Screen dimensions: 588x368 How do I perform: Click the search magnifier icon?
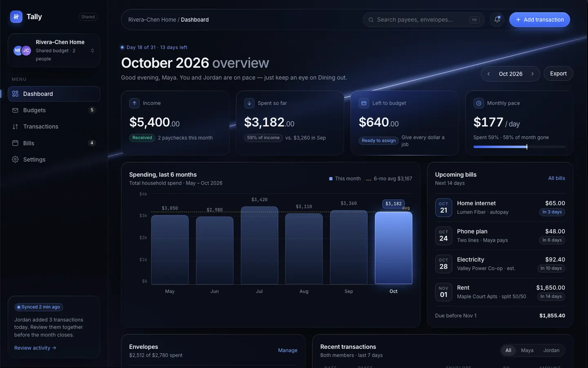pos(371,20)
